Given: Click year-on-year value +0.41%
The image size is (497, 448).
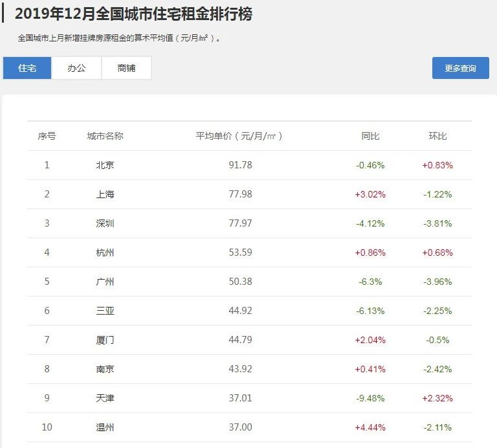Looking at the screenshot, I should [370, 370].
